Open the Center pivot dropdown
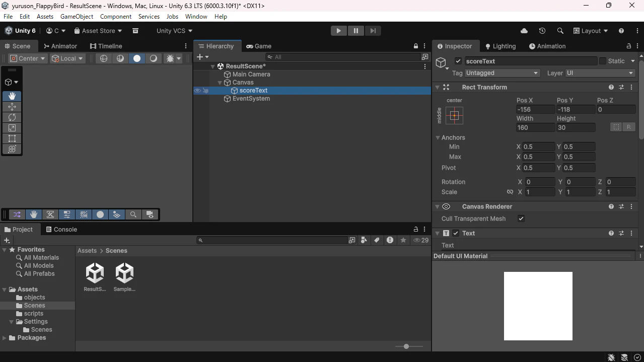 pyautogui.click(x=28, y=58)
